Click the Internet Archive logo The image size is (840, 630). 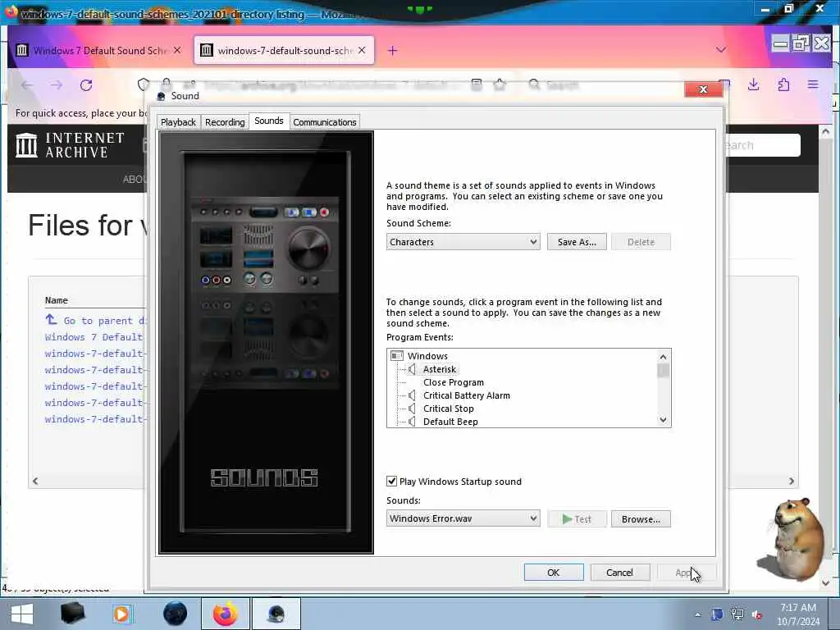click(x=70, y=145)
